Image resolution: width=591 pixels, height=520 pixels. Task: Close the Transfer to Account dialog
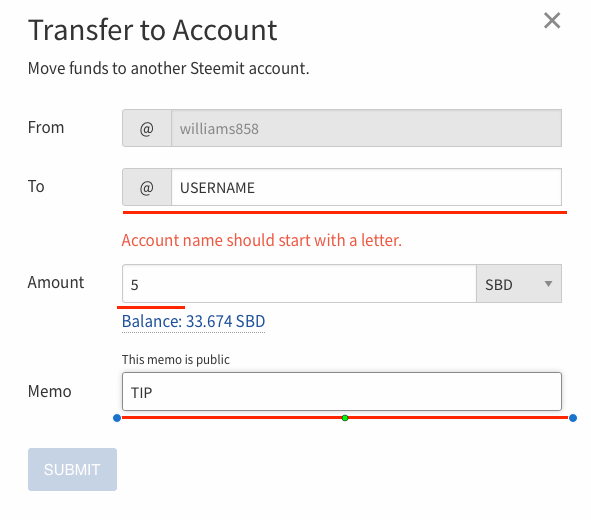point(552,20)
